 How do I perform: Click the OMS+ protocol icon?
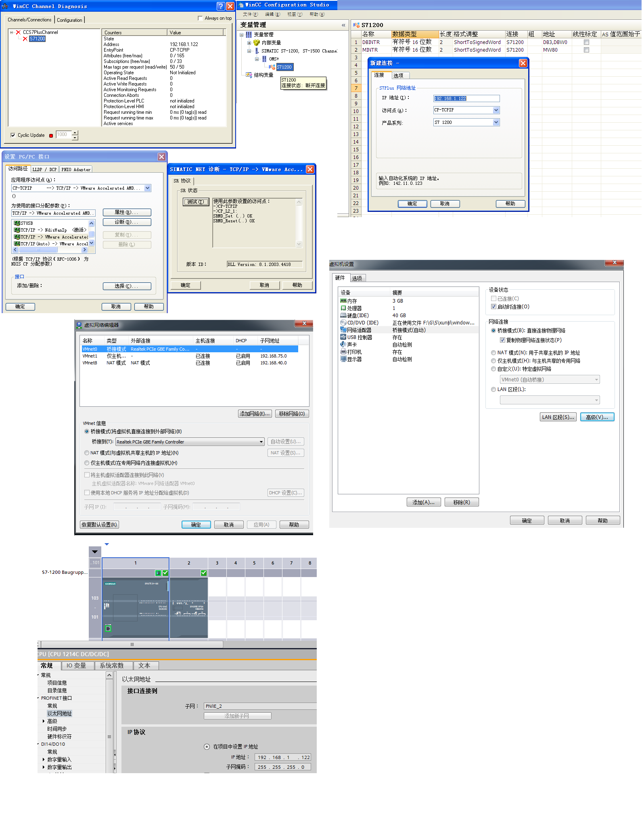point(264,59)
